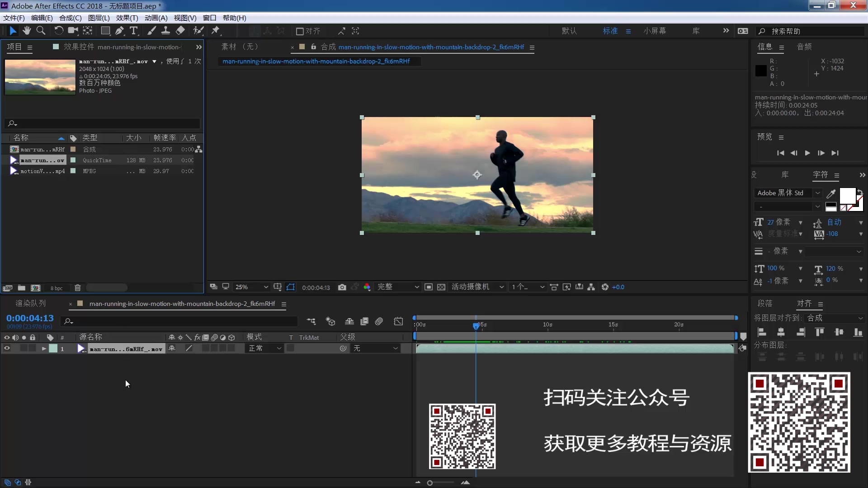Open the blending mode 正常 dropdown
This screenshot has width=868, height=488.
coord(264,348)
